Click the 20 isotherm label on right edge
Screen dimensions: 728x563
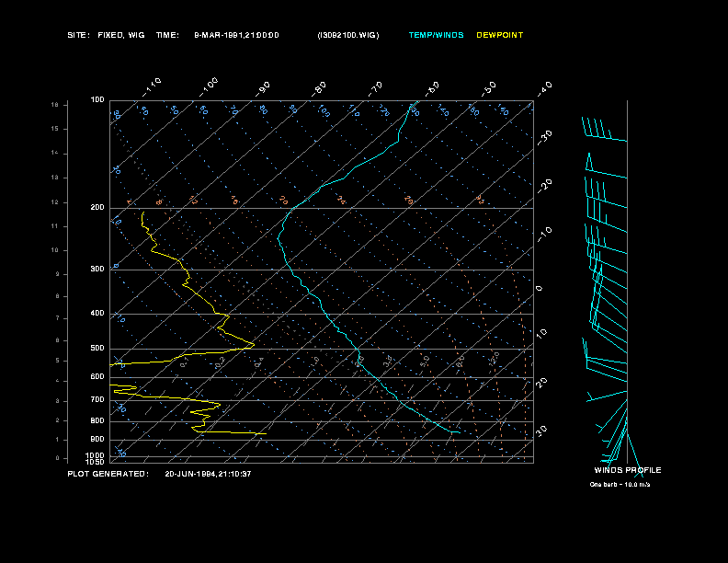[541, 383]
